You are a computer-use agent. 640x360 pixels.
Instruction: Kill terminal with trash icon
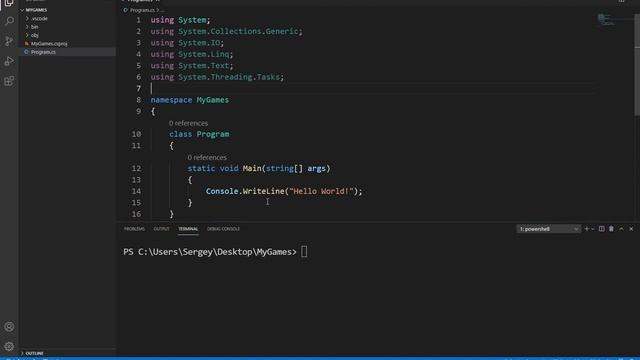coord(611,229)
